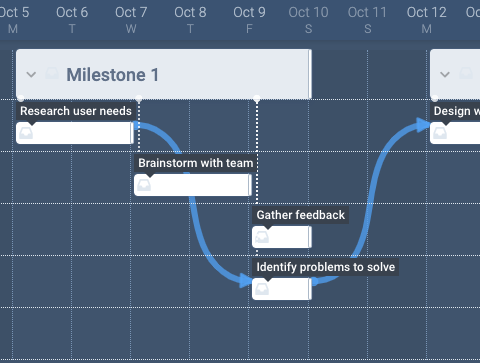Collapse the second milestone chevron at right
Screen dimensions: 480x363
445,74
